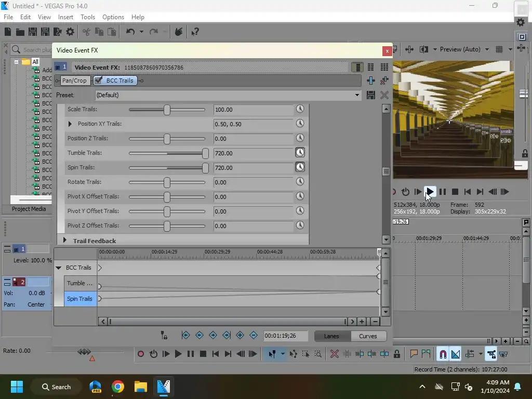This screenshot has height=399, width=532.
Task: Create a keyframe with the plus diamond
Action: [x=240, y=336]
